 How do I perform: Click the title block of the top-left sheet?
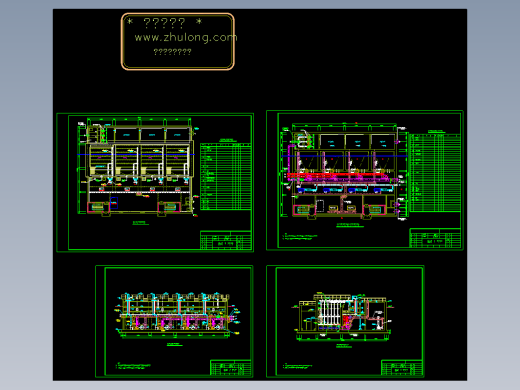[226, 240]
